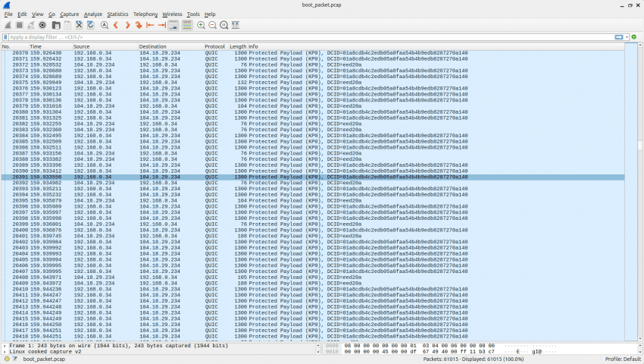
Task: Reload the capture file
Action: coord(89,25)
